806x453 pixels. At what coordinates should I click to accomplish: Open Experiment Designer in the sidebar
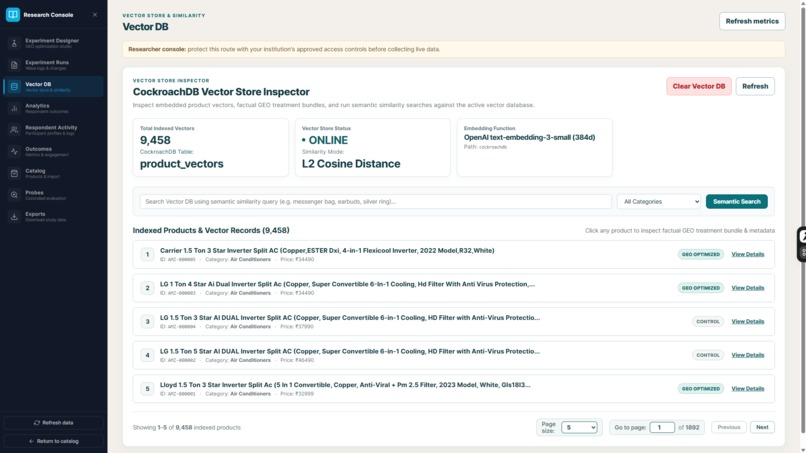(53, 43)
